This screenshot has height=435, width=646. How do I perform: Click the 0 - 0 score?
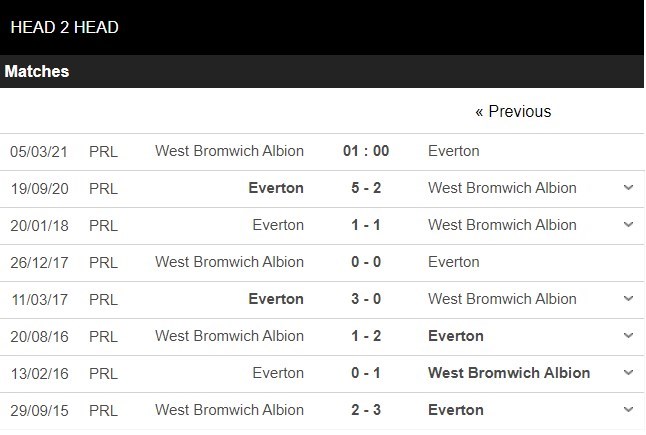pyautogui.click(x=365, y=262)
